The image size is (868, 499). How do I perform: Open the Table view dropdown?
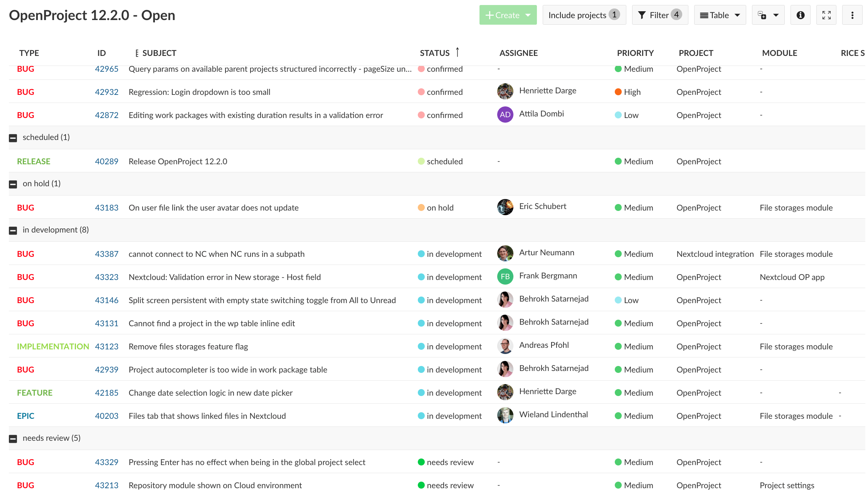click(720, 15)
